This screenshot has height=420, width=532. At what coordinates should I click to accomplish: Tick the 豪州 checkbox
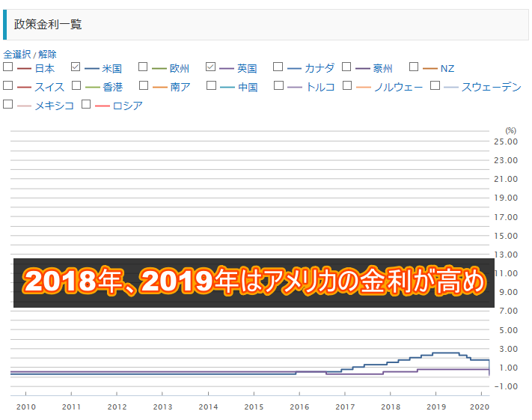coord(346,67)
